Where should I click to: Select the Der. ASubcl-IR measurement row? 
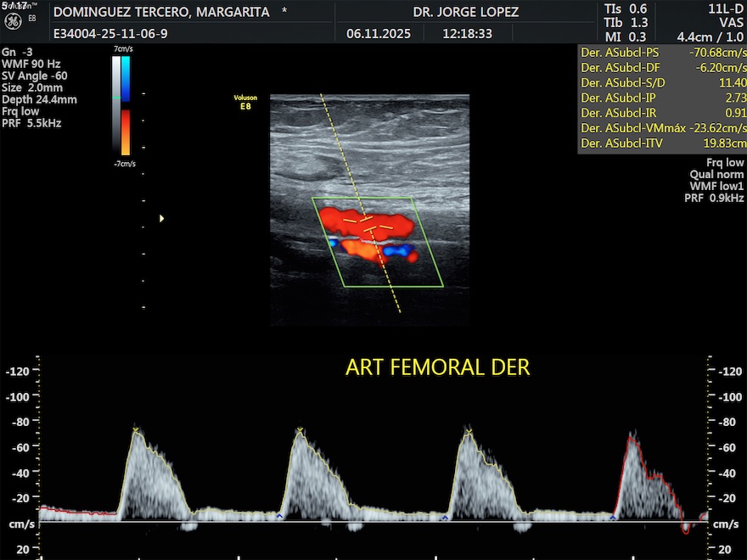662,113
